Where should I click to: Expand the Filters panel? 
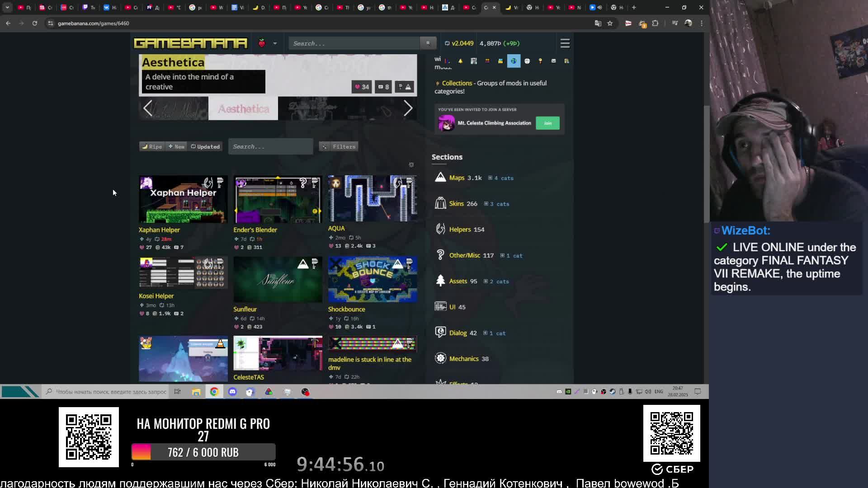[x=339, y=146]
